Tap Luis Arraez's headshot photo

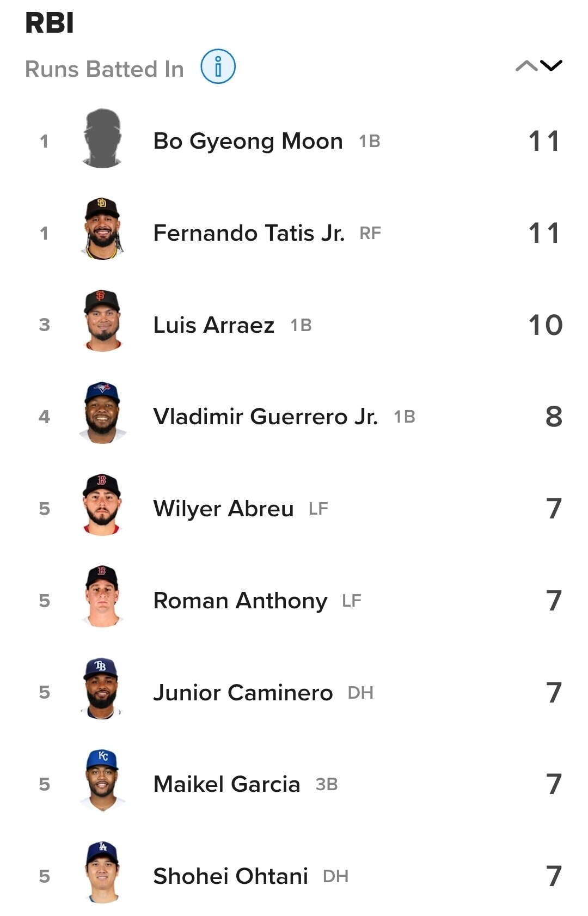(102, 321)
